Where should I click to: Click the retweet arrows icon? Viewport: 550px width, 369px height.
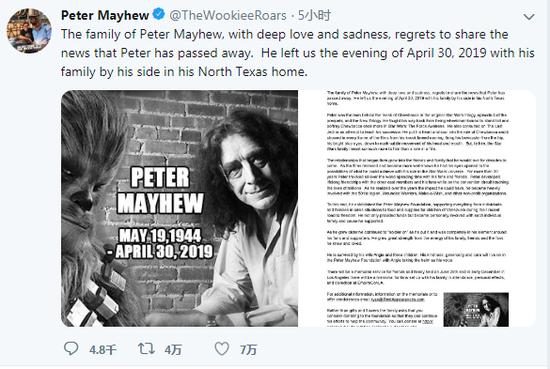(x=146, y=349)
